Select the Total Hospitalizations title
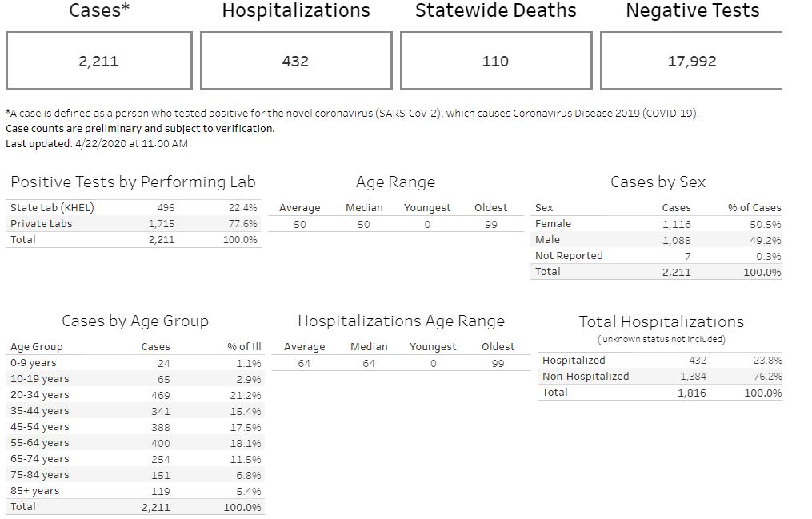Screen dimensions: 812x519 point(661,321)
